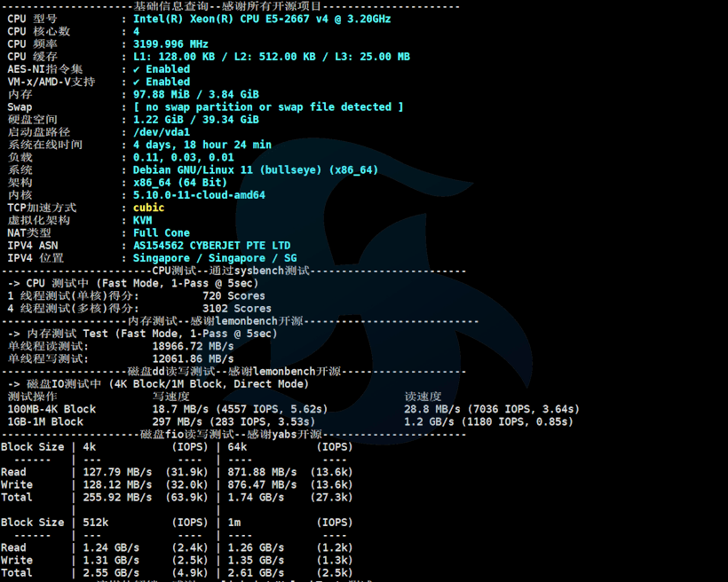Click the AES-NI Enabled checkmark
This screenshot has height=582, width=728.
pos(137,69)
